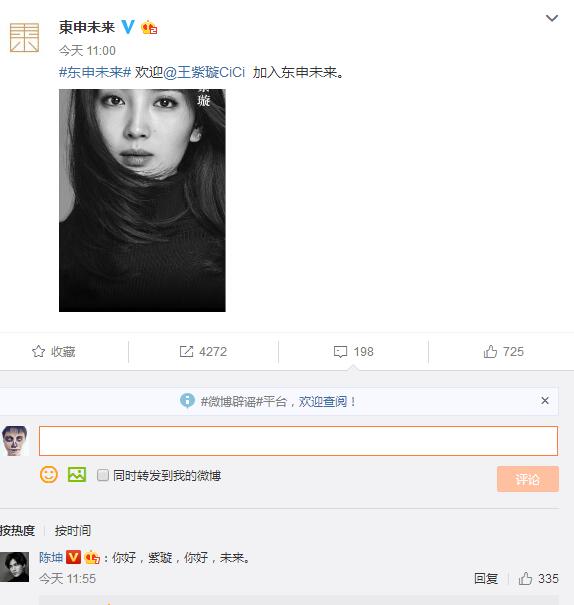
Task: Open the emoji smiley picker
Action: click(x=49, y=475)
